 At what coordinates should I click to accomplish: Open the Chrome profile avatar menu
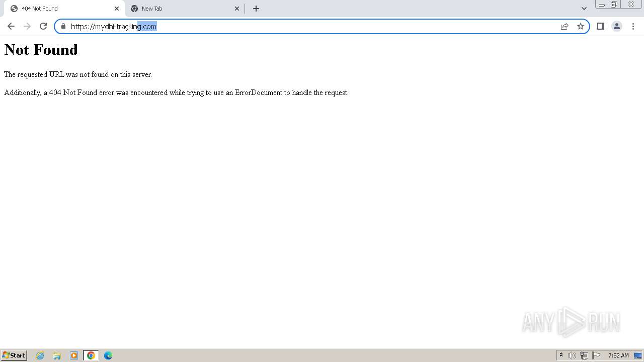click(617, 26)
